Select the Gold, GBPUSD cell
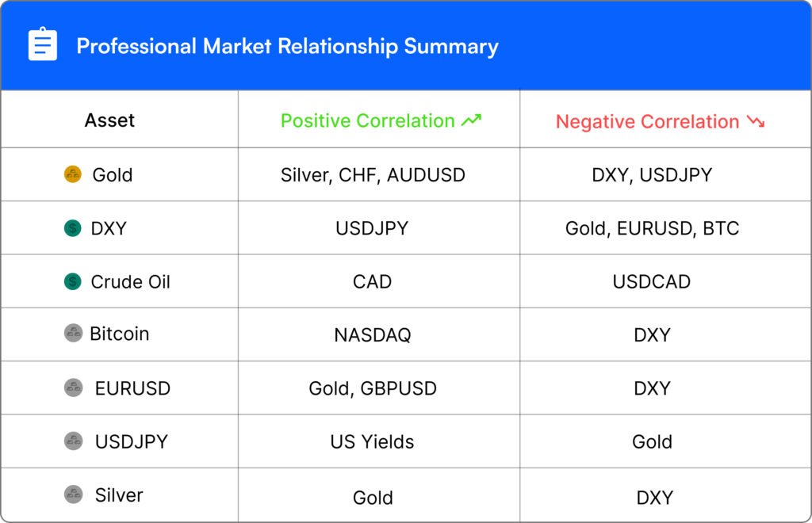This screenshot has height=523, width=812. pos(373,388)
